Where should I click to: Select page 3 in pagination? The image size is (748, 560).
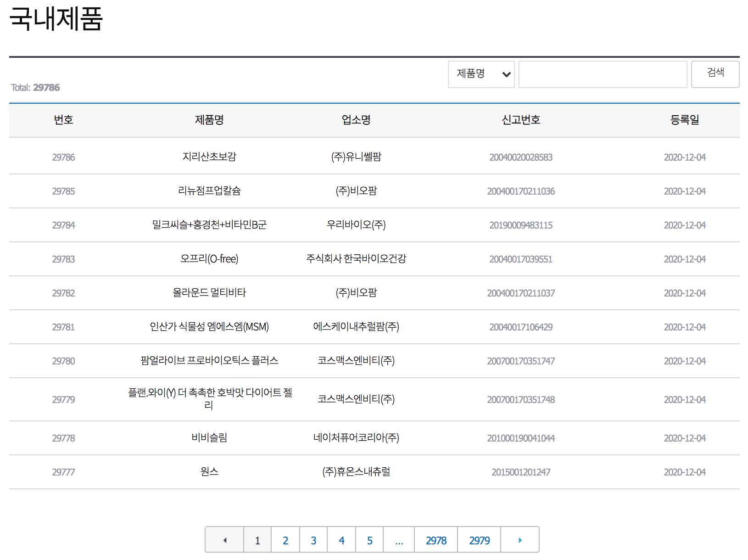pos(313,539)
